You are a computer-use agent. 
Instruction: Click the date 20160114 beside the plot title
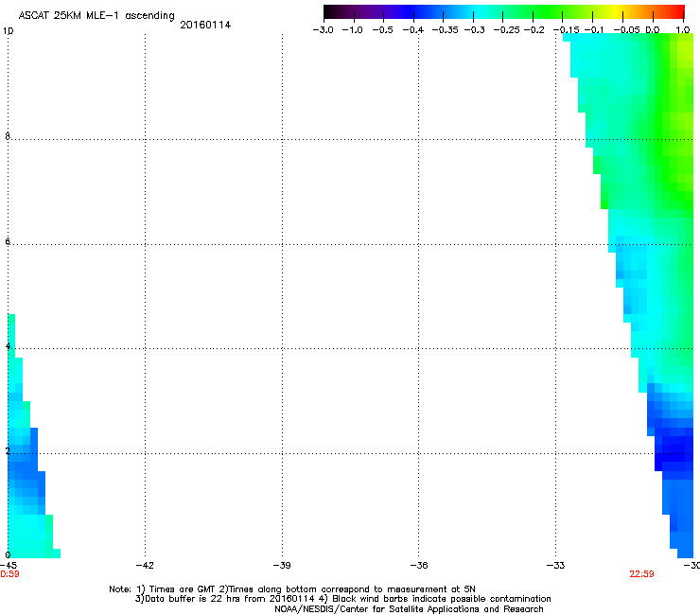[205, 25]
